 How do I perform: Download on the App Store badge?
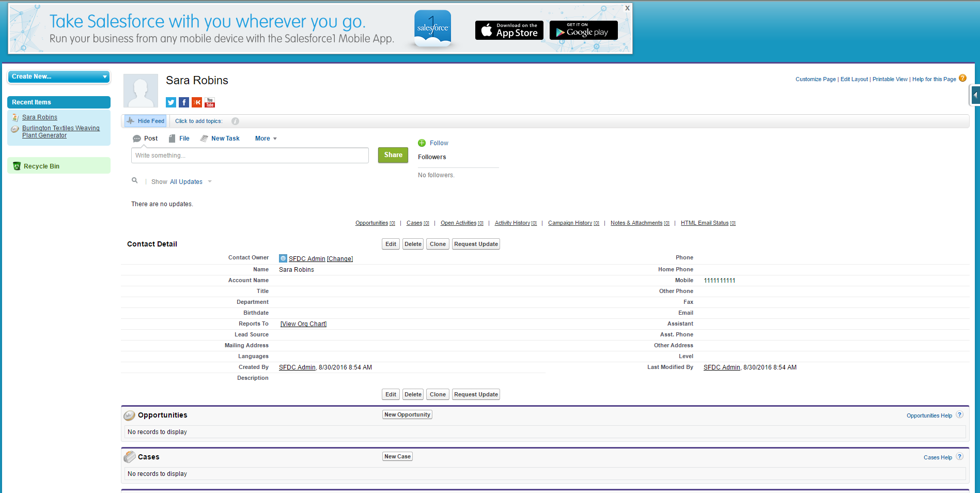[509, 30]
